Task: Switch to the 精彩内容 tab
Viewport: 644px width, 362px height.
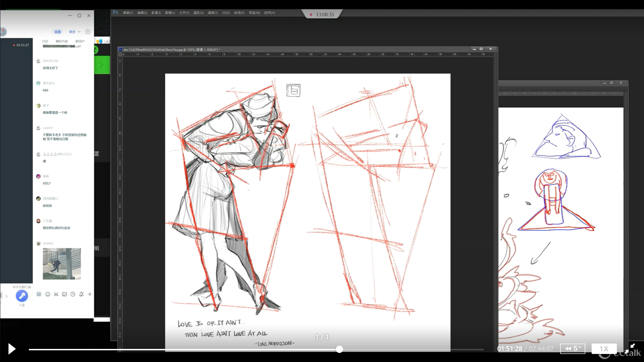Action: pyautogui.click(x=62, y=41)
